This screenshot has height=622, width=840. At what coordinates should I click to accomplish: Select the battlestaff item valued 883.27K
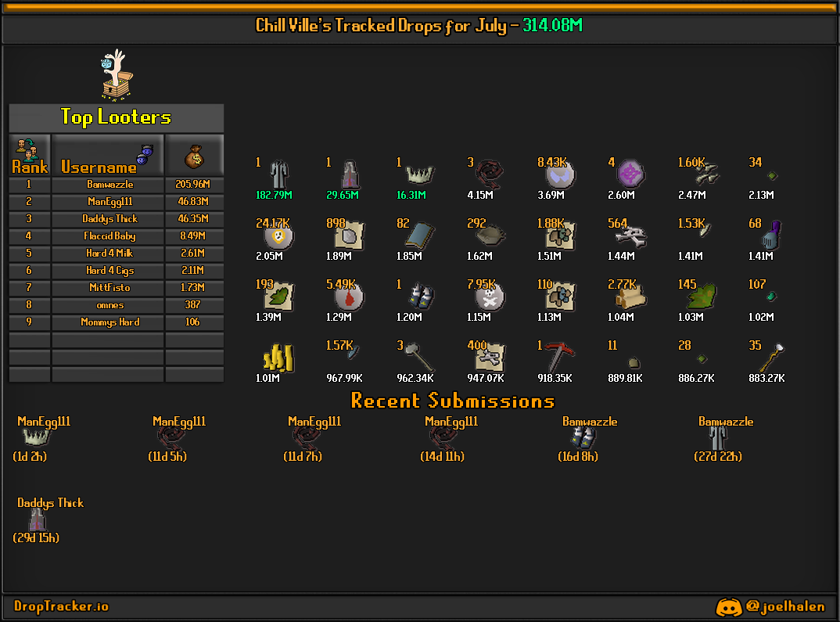pos(772,357)
